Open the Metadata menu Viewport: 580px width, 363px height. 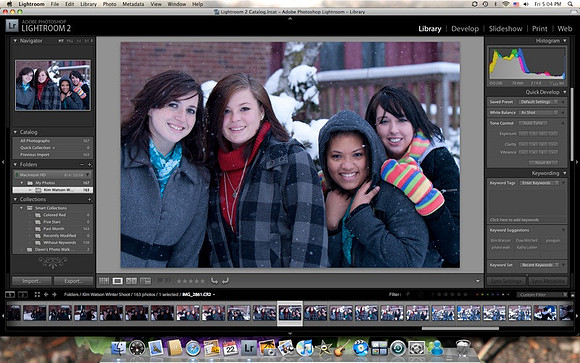[133, 4]
